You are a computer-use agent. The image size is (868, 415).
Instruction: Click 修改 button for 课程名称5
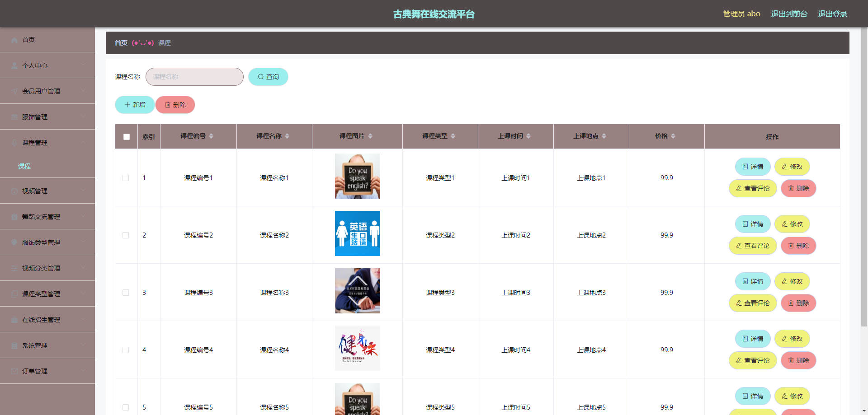(792, 396)
